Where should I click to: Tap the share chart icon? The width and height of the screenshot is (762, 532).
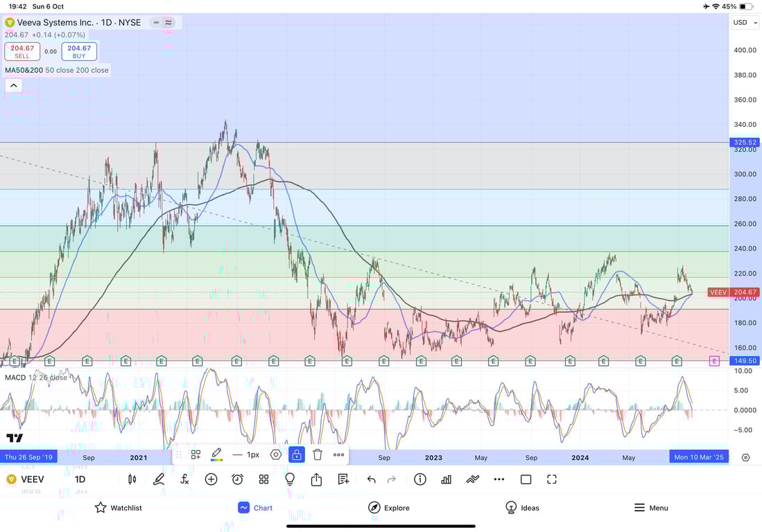[x=316, y=479]
